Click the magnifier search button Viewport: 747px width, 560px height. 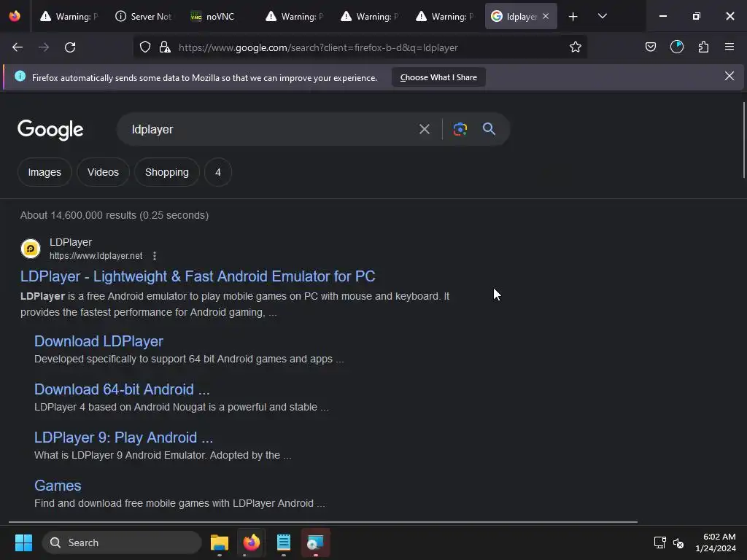click(489, 129)
